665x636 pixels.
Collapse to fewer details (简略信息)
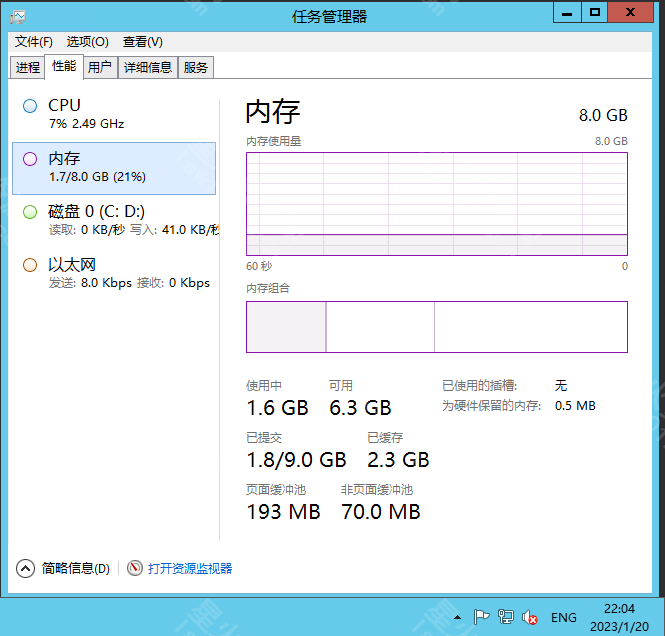click(x=65, y=568)
